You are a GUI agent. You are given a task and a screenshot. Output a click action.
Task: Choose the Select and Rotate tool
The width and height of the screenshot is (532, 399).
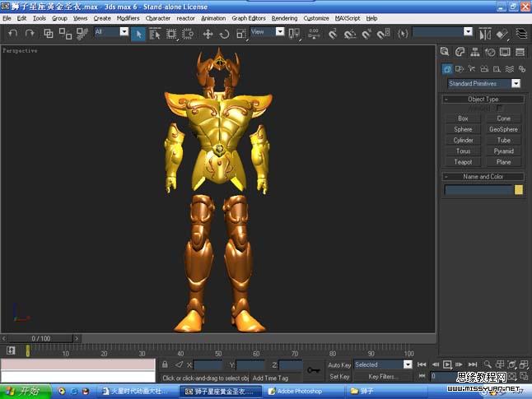[x=224, y=34]
